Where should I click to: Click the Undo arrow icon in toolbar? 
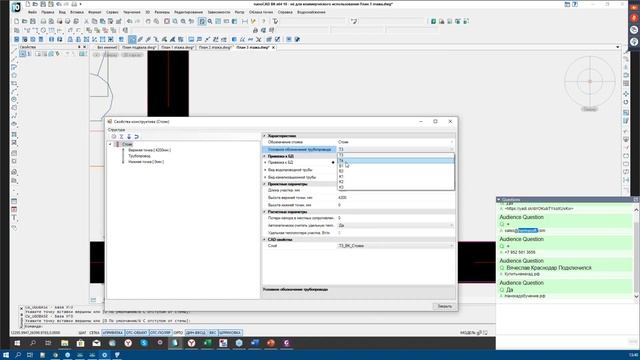tap(129, 21)
